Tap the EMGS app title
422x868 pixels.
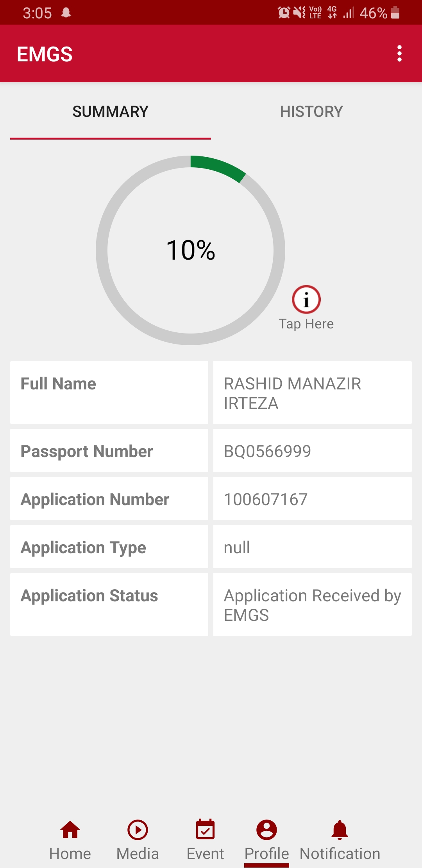[x=45, y=54]
